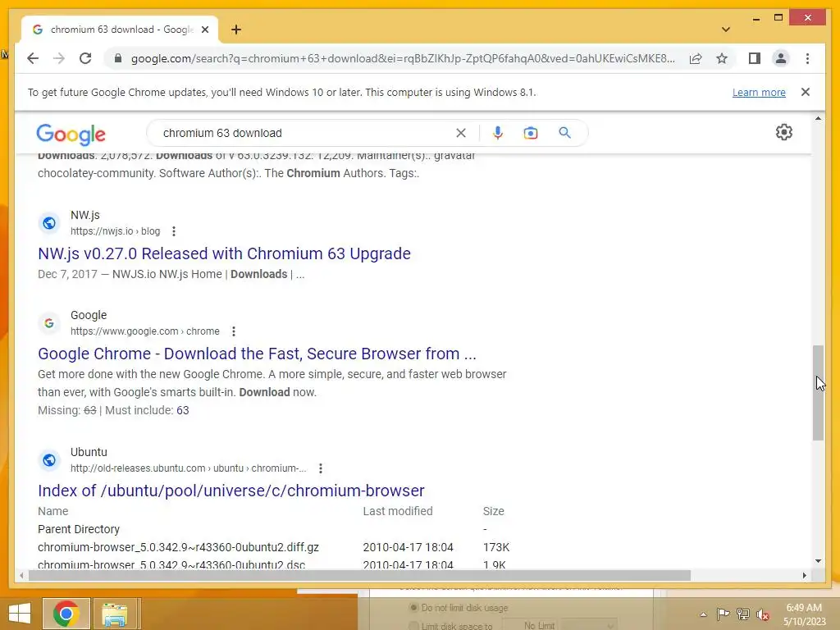This screenshot has width=840, height=630.
Task: Close the chromium 63 download tab
Action: 204,30
